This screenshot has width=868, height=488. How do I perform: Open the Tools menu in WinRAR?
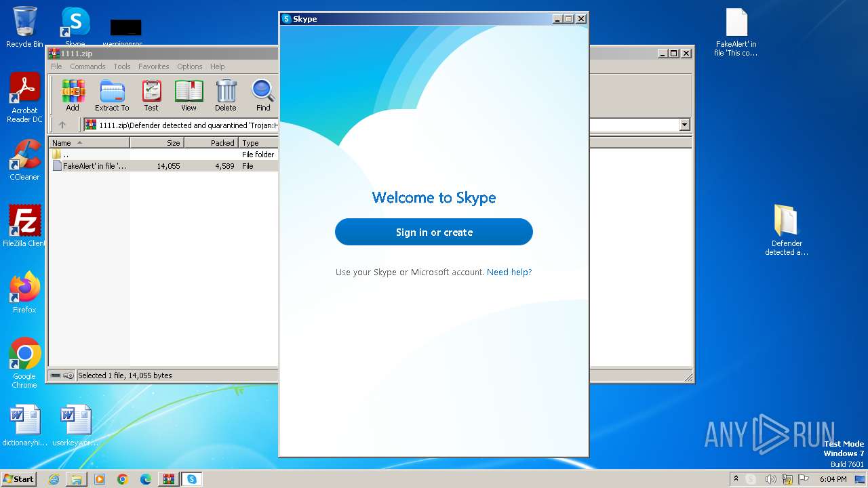pos(122,66)
